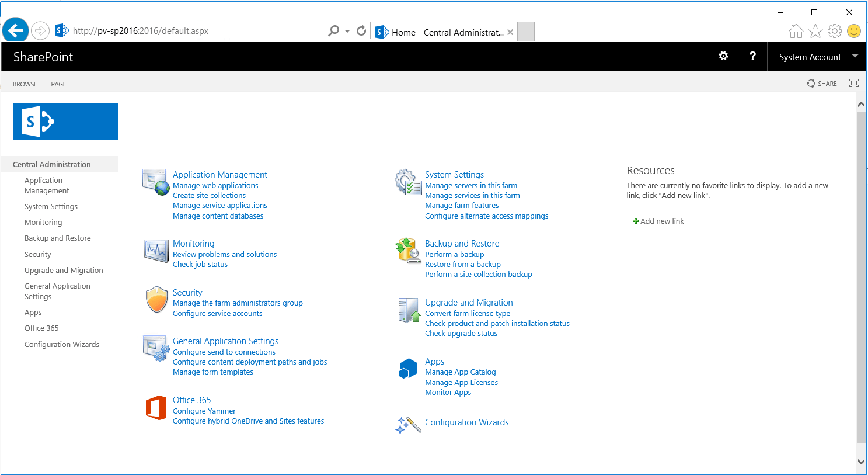Click the browser Forward arrow button

pyautogui.click(x=40, y=30)
